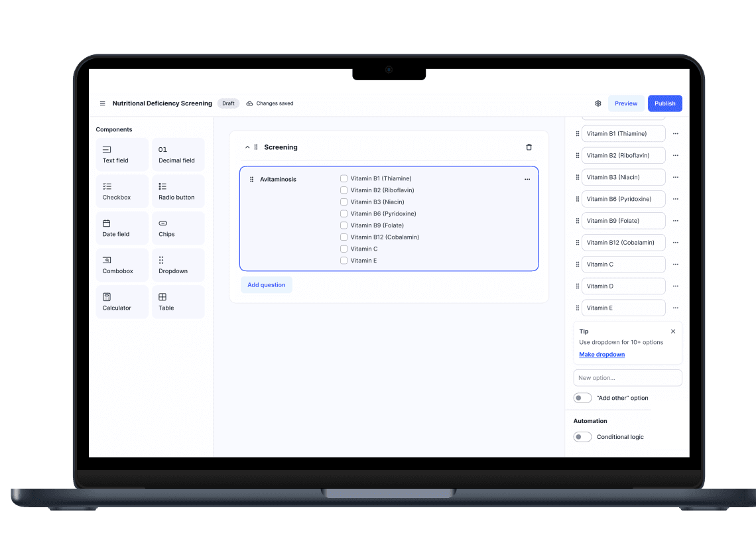
Task: Click the Make dropdown link
Action: click(601, 355)
